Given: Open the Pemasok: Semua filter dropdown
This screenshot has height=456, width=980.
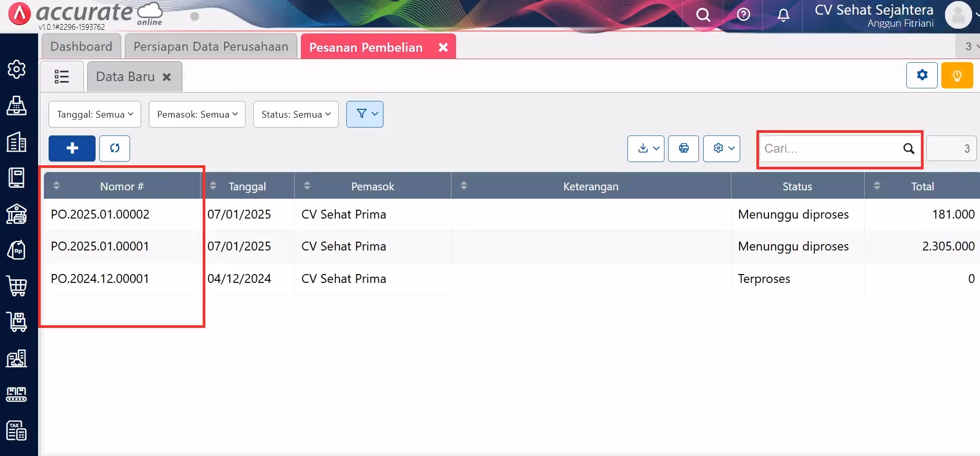Looking at the screenshot, I should point(197,114).
